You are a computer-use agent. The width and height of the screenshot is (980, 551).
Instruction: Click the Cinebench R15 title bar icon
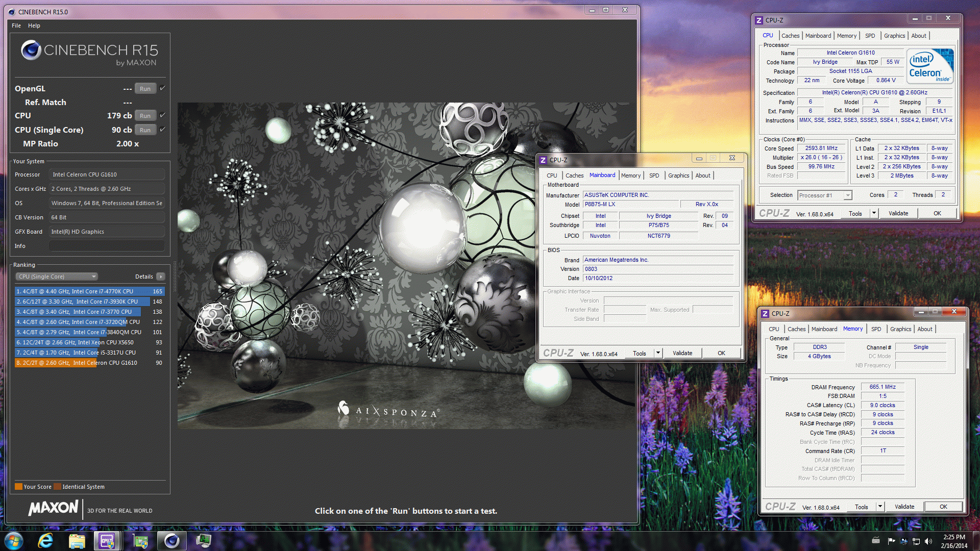pyautogui.click(x=12, y=12)
